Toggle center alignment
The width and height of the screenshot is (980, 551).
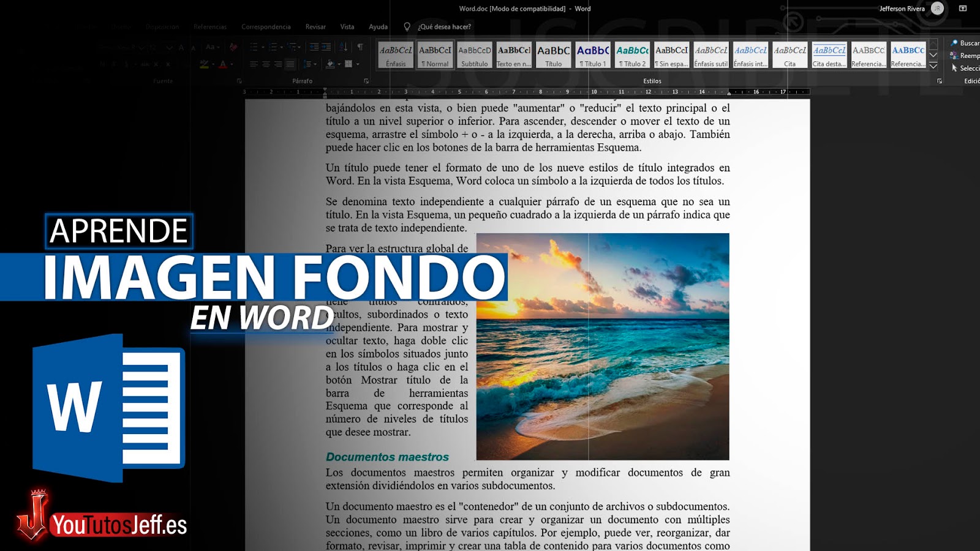(x=266, y=64)
